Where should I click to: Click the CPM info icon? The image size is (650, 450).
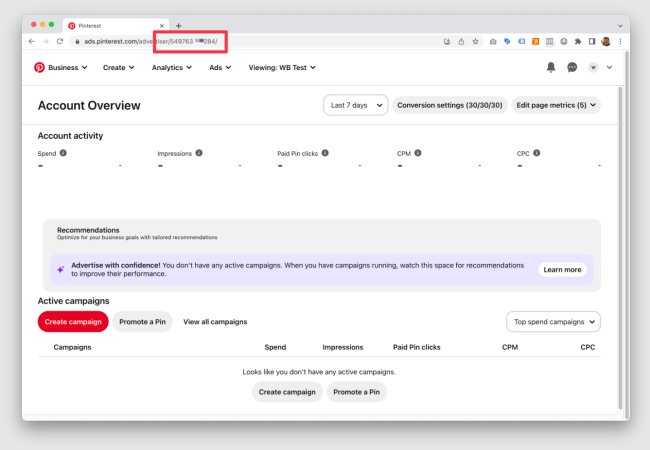click(418, 153)
